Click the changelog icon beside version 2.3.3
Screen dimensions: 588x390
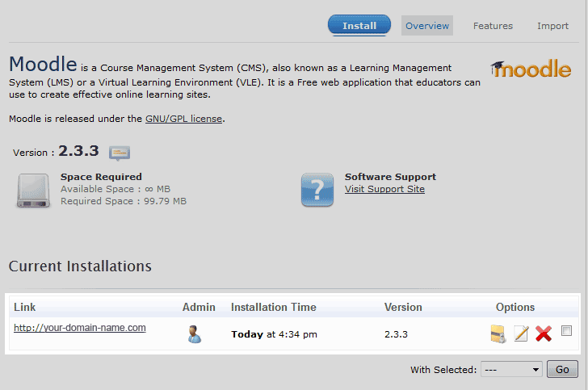[x=120, y=153]
